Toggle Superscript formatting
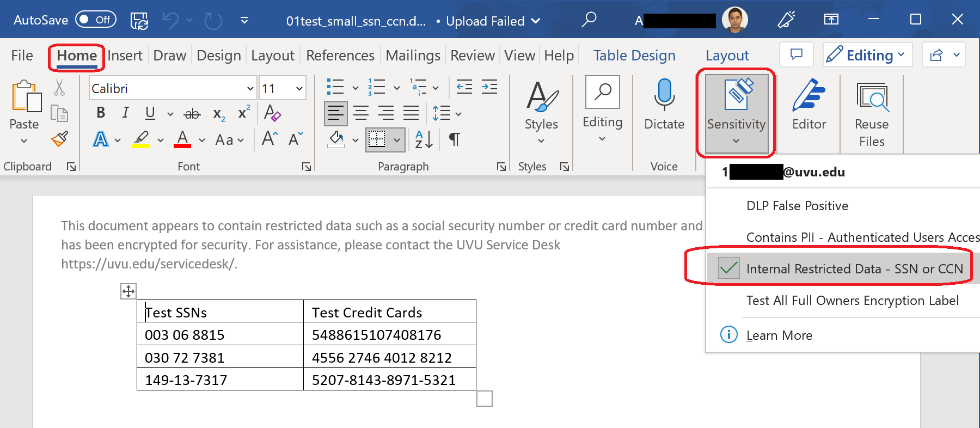Viewport: 980px width, 428px height. pos(244,112)
